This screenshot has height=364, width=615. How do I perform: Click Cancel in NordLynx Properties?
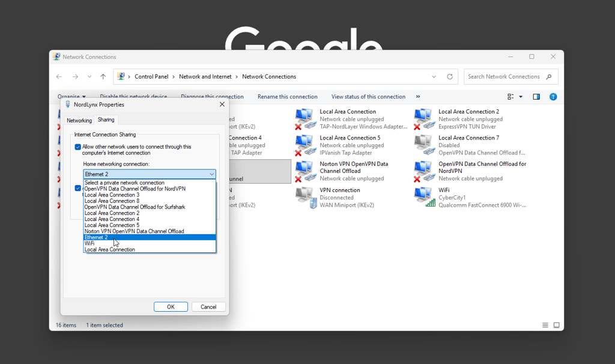point(208,307)
